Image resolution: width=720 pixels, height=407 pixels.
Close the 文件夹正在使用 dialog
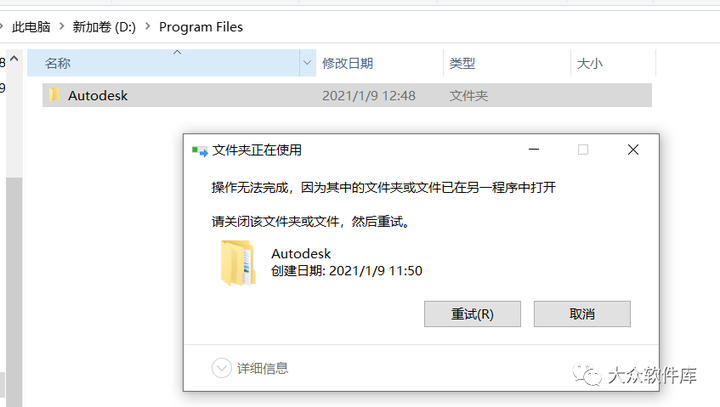633,150
